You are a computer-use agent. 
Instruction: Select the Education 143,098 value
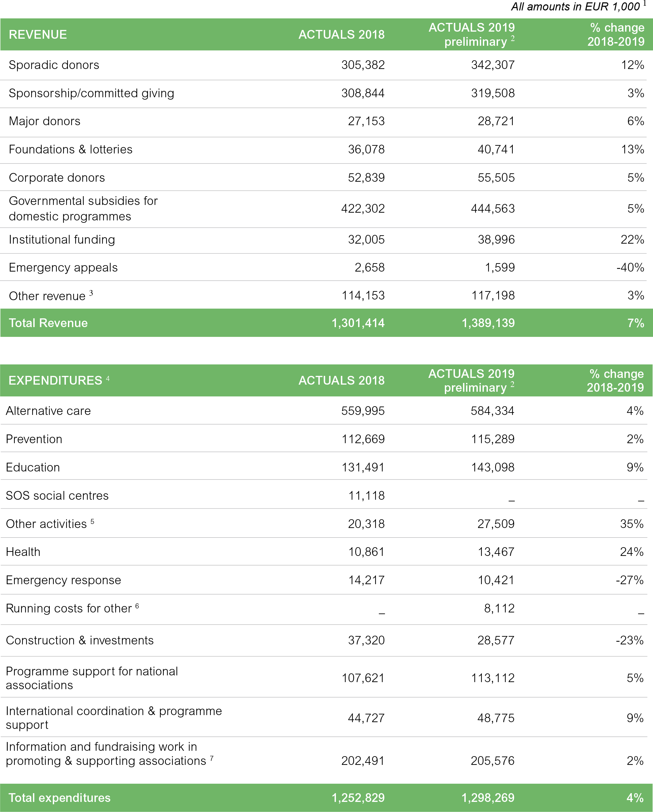[492, 467]
